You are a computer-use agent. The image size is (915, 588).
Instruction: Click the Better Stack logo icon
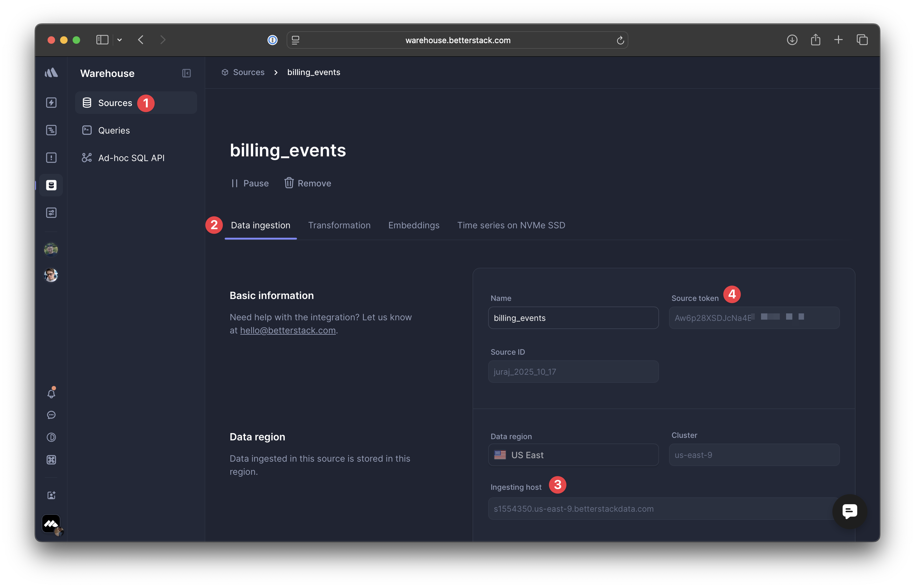click(x=51, y=73)
